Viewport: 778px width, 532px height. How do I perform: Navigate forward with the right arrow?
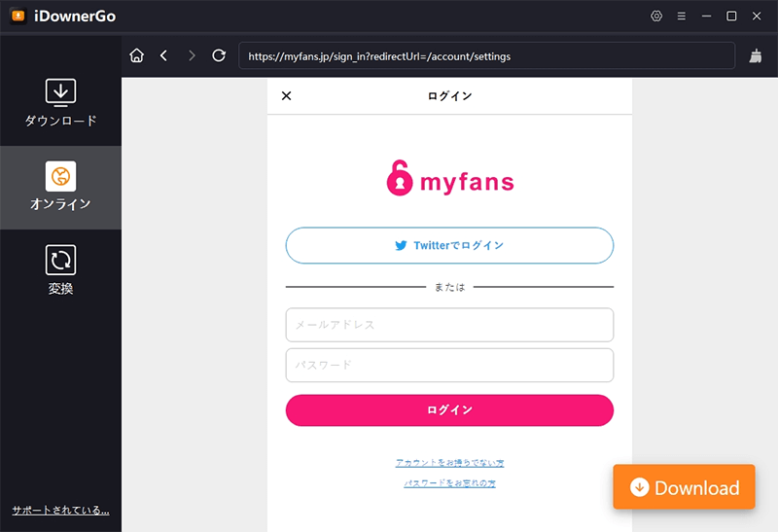point(192,55)
